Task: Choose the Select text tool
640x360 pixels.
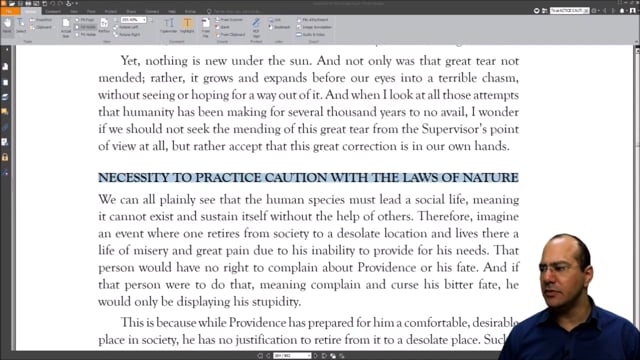Action: point(20,25)
